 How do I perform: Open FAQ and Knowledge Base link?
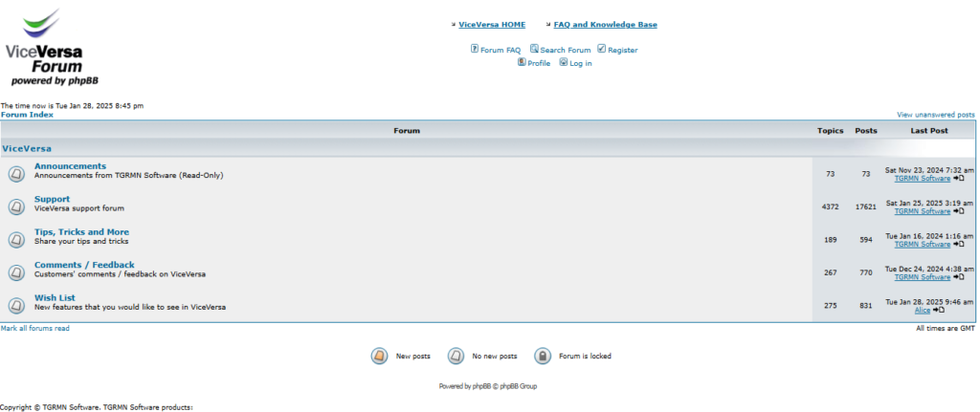coord(605,25)
